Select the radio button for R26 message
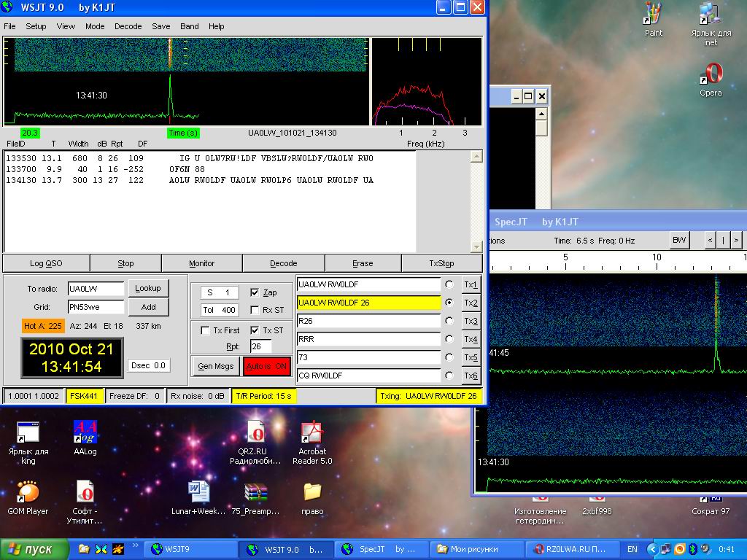Viewport: 747px width, 560px height. (x=449, y=321)
